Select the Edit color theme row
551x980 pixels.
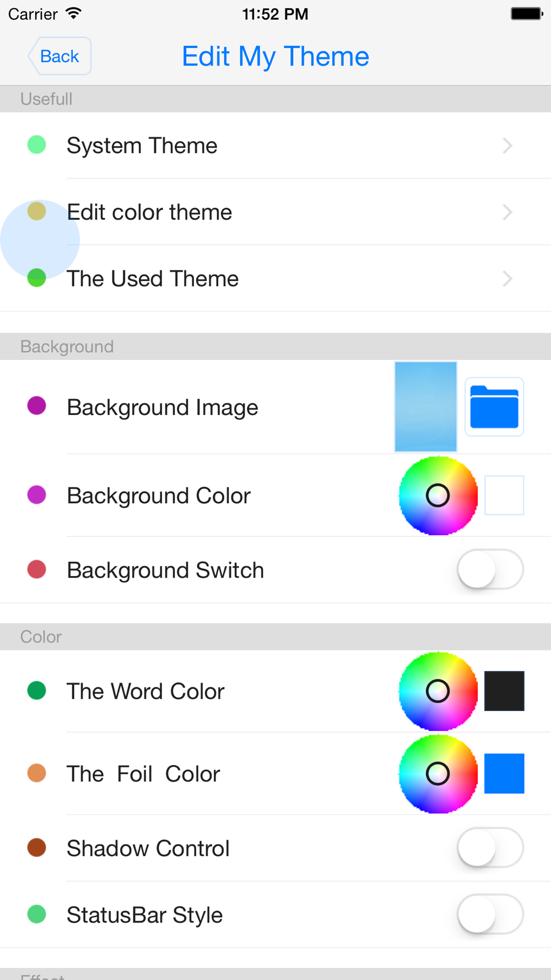275,212
